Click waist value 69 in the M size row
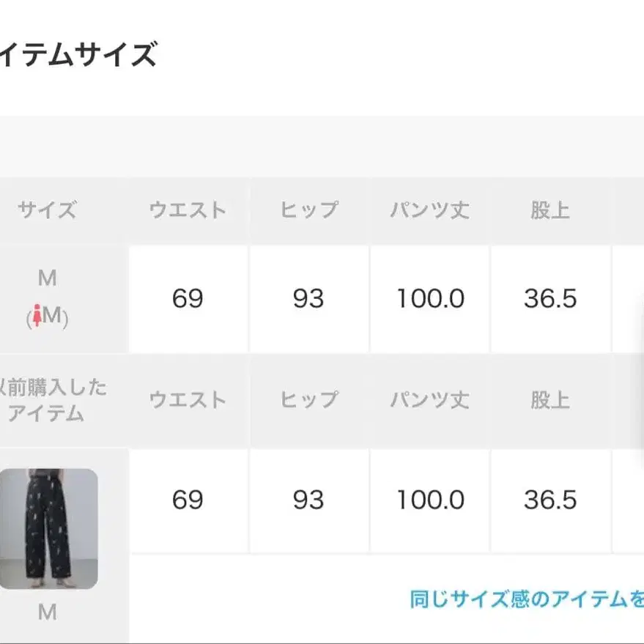The image size is (644, 644). click(x=188, y=299)
